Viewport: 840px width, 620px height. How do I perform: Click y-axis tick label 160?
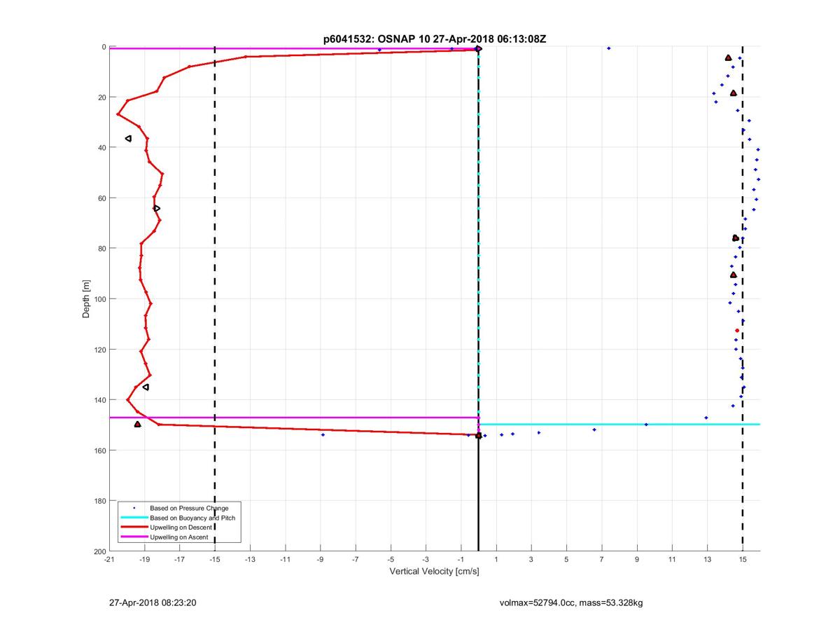point(99,450)
